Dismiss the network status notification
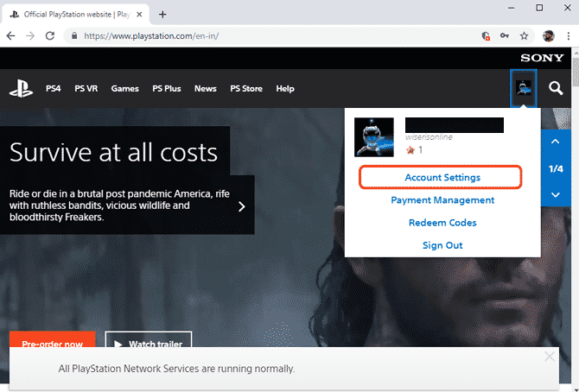This screenshot has height=392, width=579. tap(550, 357)
